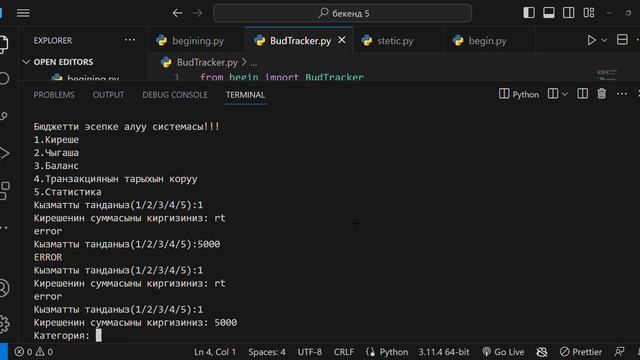Open the PROBLEMS panel tab
Viewport: 640px width, 360px height.
(x=54, y=95)
